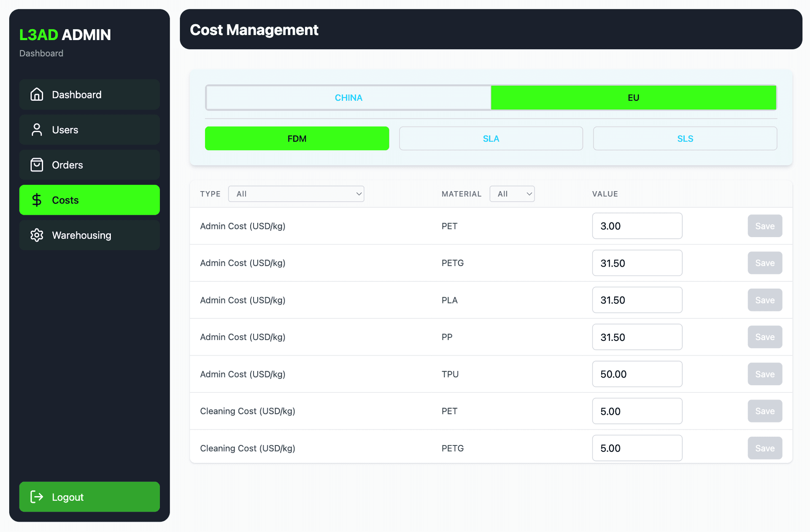Image resolution: width=810 pixels, height=532 pixels.
Task: Enable the SLS process option
Action: (x=685, y=138)
